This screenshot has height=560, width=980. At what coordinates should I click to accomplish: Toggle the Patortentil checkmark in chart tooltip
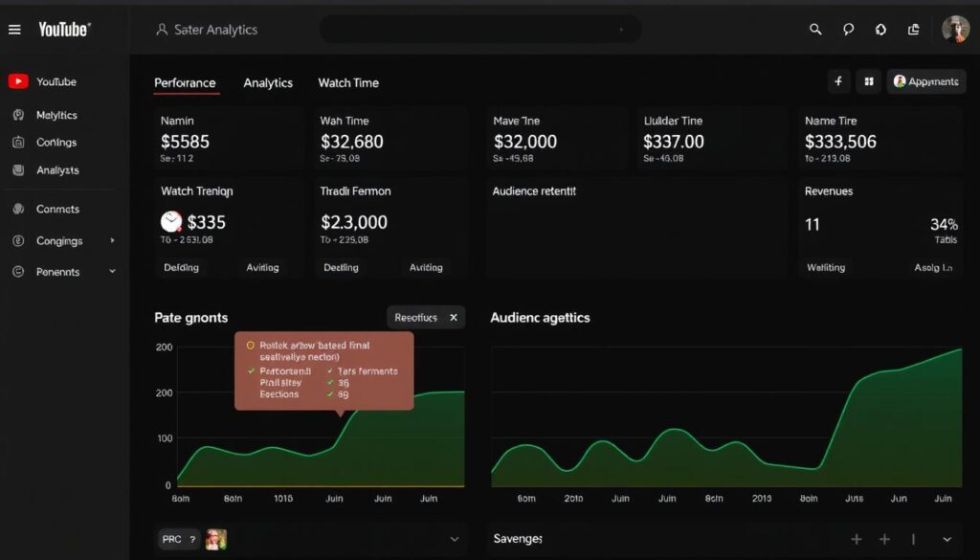[252, 371]
